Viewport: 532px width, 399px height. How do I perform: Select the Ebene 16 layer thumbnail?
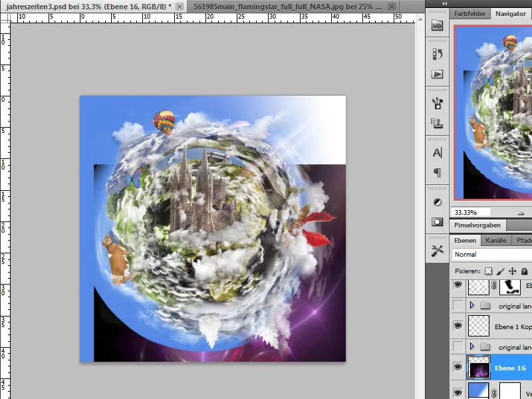(479, 367)
